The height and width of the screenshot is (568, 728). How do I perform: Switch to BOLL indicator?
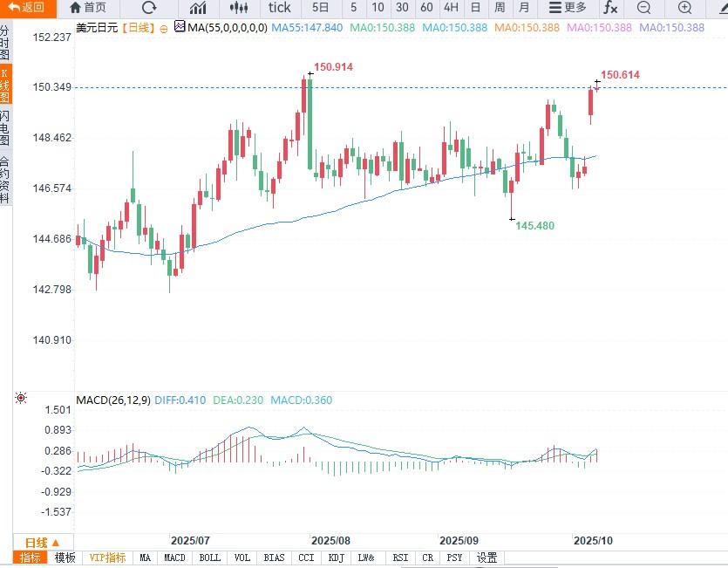(x=209, y=558)
